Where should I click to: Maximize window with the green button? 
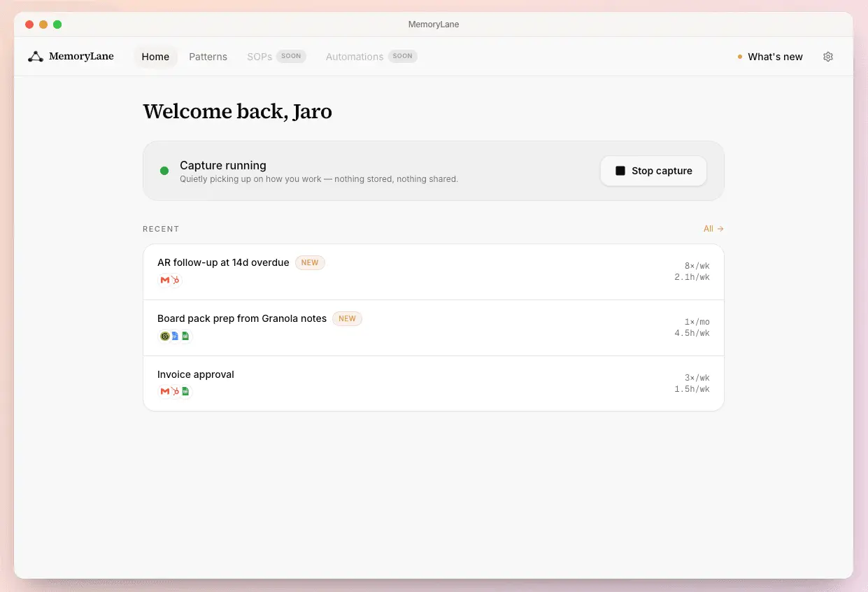click(57, 24)
